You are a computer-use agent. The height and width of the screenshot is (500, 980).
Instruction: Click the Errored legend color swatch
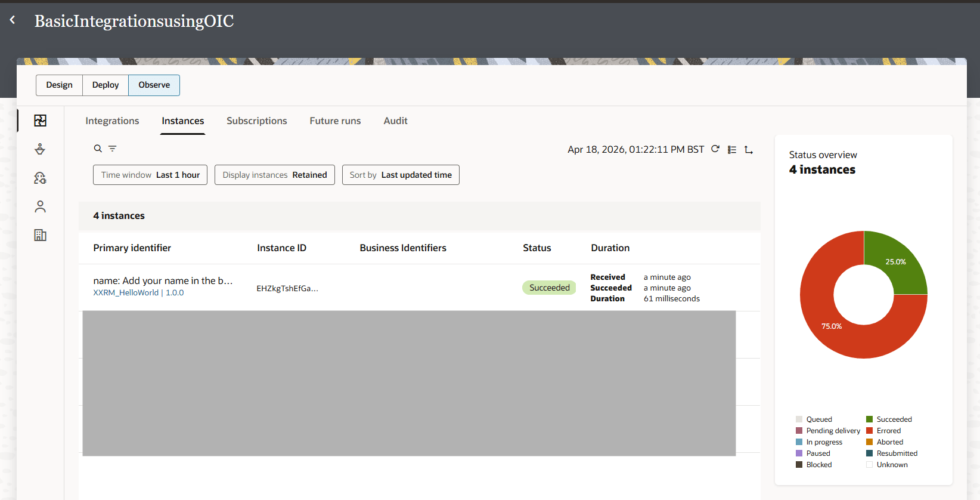point(869,431)
